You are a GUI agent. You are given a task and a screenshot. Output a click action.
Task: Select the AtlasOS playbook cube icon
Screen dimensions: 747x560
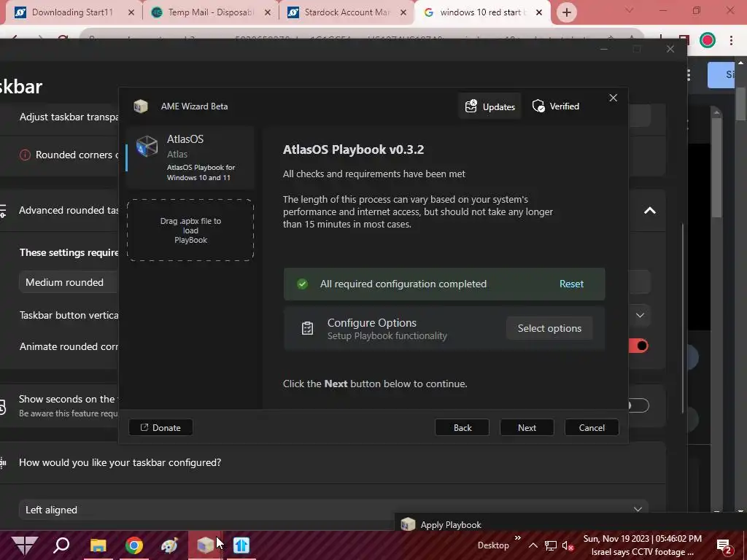(x=147, y=146)
